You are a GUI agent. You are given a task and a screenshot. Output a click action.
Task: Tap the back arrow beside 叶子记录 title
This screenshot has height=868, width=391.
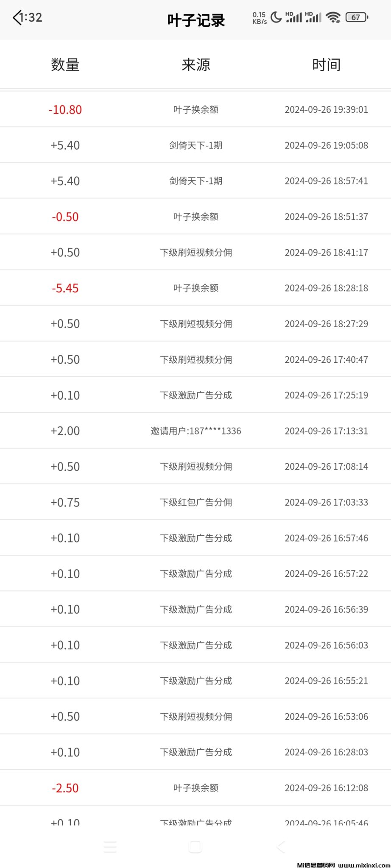pos(17,18)
